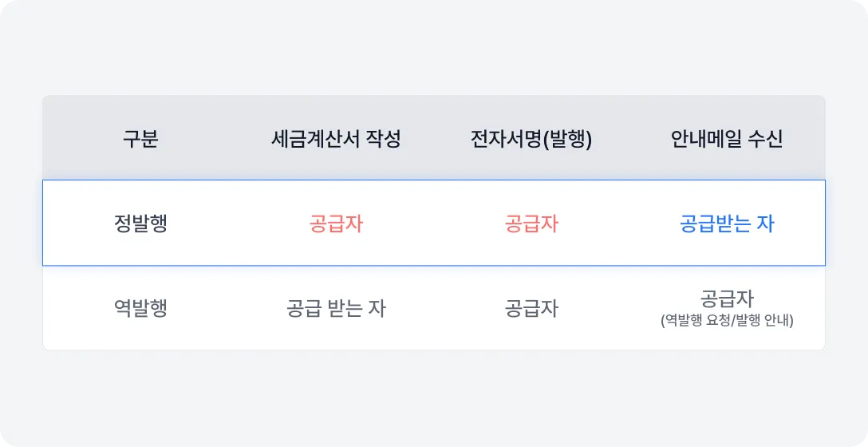Click the 전자서명(발행) column header
The image size is (868, 447).
(531, 140)
